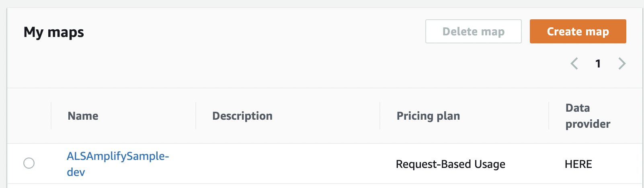The height and width of the screenshot is (188, 644).
Task: Click divider between Description and Pricing plan
Action: click(x=380, y=116)
